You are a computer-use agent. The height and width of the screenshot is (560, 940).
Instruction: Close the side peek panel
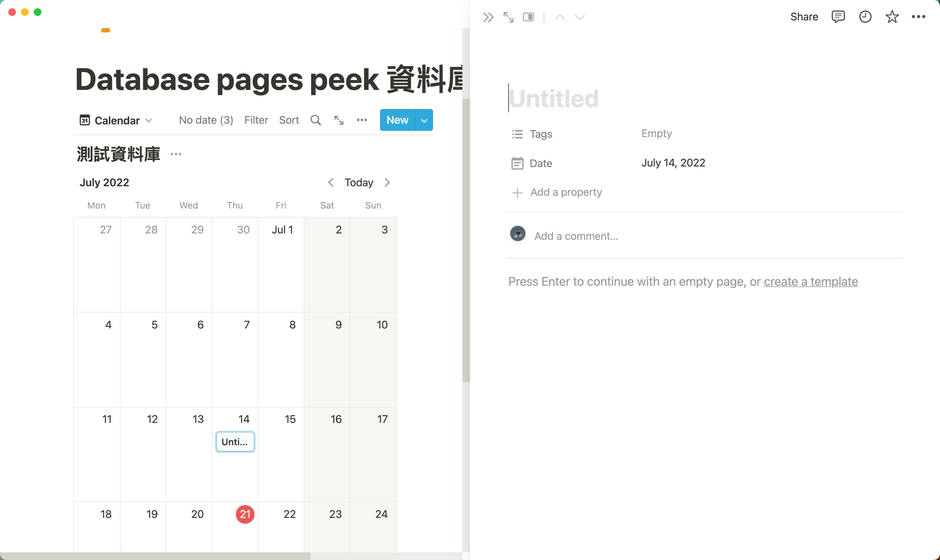tap(488, 17)
